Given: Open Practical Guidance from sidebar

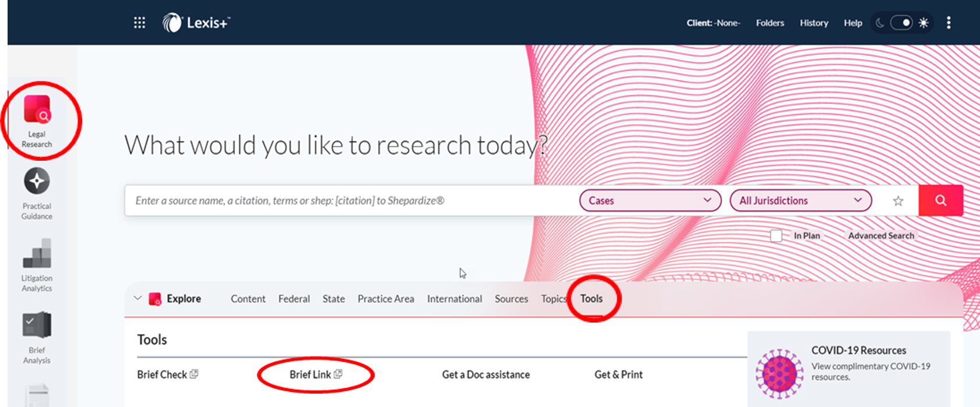Looking at the screenshot, I should click(37, 194).
